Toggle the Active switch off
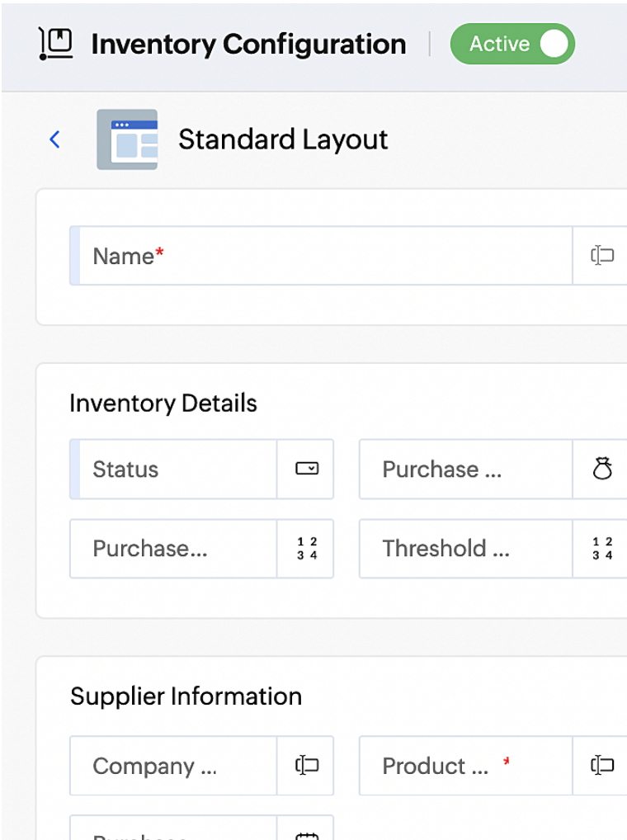627x840 pixels. 554,44
